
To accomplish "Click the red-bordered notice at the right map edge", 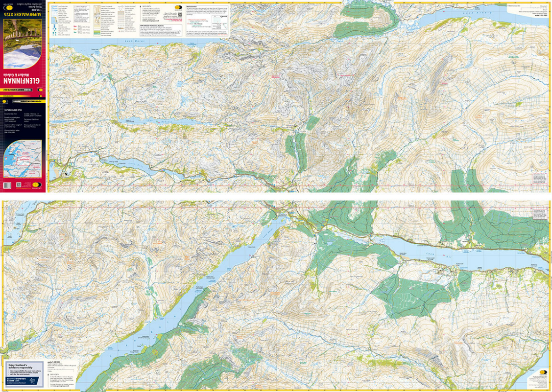I will [x=539, y=179].
